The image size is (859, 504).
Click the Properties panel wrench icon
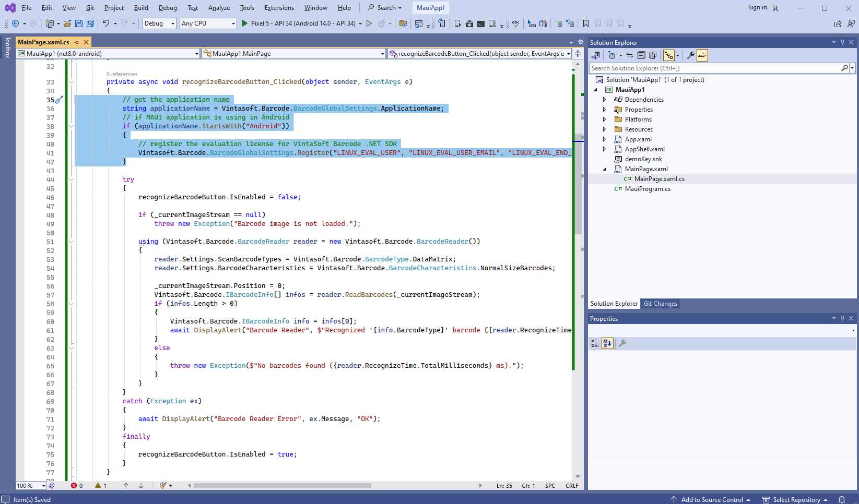pos(622,343)
